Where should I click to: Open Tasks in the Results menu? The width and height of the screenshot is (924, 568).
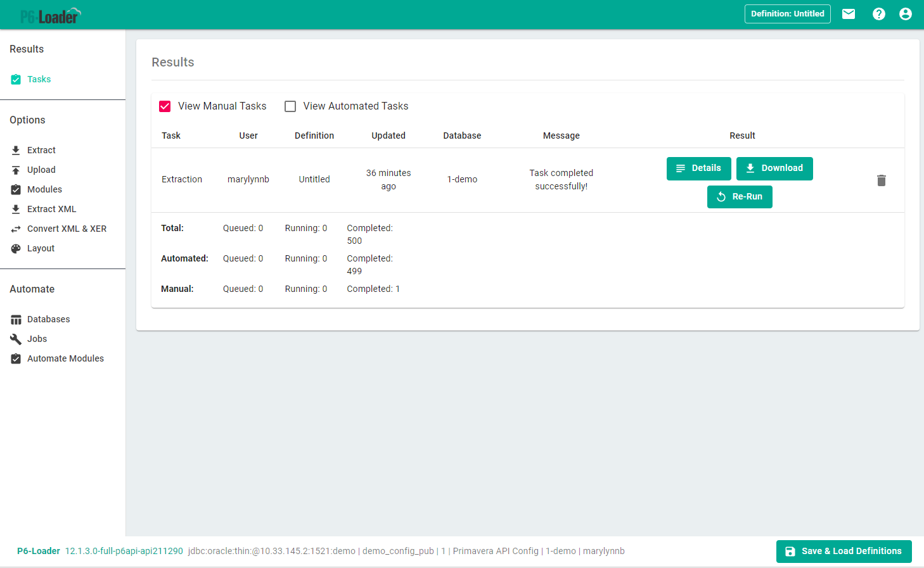click(39, 79)
